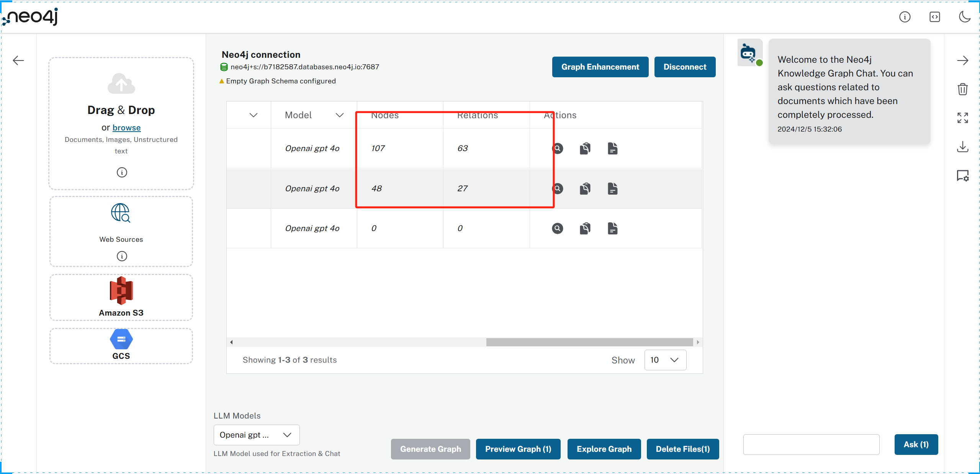Click the API code icon in header
The image size is (980, 474).
[934, 17]
